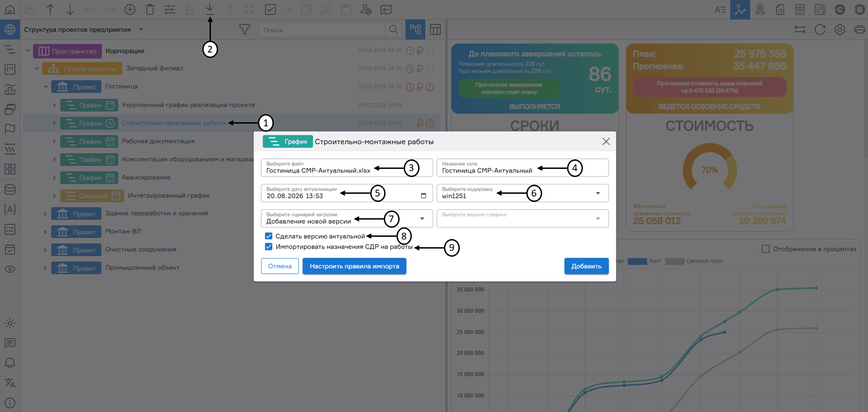Click the map-back arrow icon in toolbar

(x=386, y=9)
